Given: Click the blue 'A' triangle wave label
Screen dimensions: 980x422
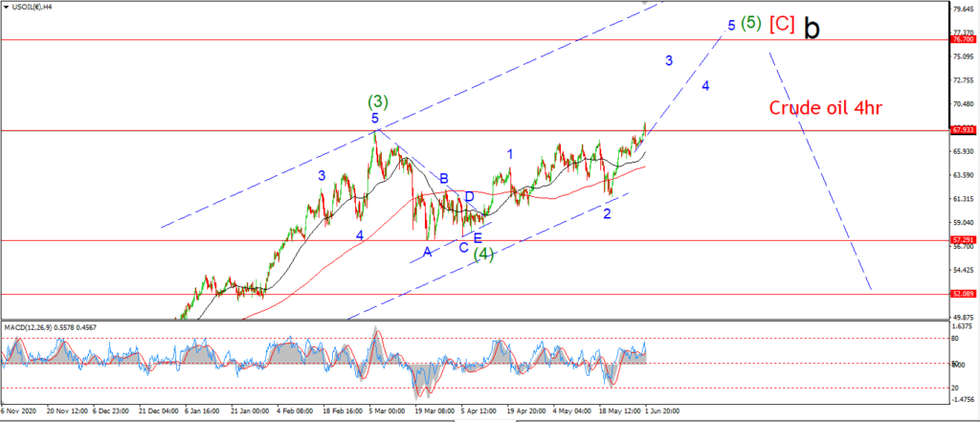Looking at the screenshot, I should pos(428,252).
